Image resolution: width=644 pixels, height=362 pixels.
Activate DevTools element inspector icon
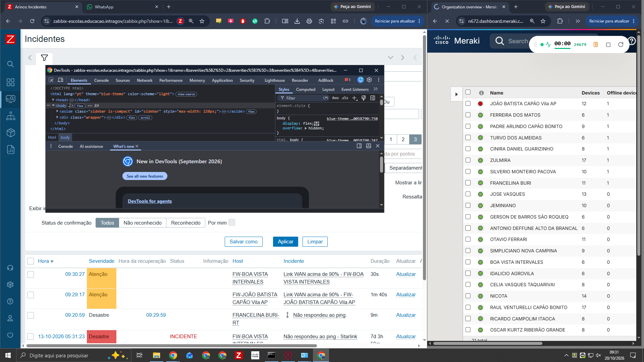(x=51, y=80)
